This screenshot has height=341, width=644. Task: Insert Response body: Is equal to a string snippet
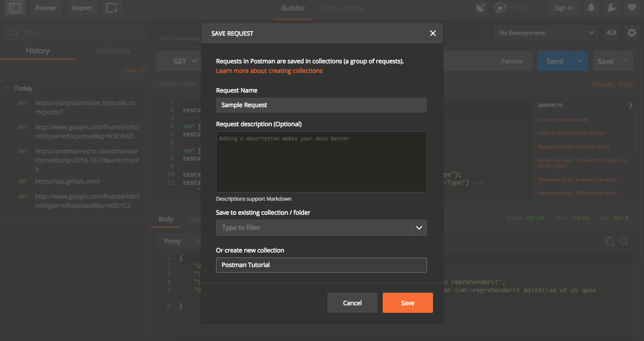click(577, 180)
